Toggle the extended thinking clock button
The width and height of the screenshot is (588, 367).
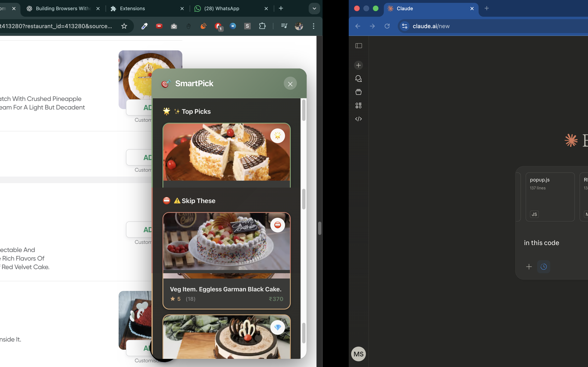pyautogui.click(x=543, y=267)
